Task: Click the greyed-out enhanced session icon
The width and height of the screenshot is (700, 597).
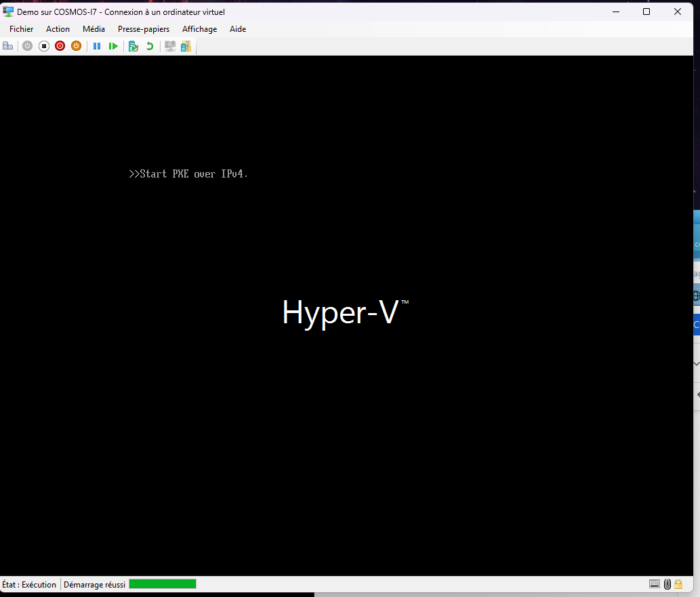Action: [x=170, y=46]
